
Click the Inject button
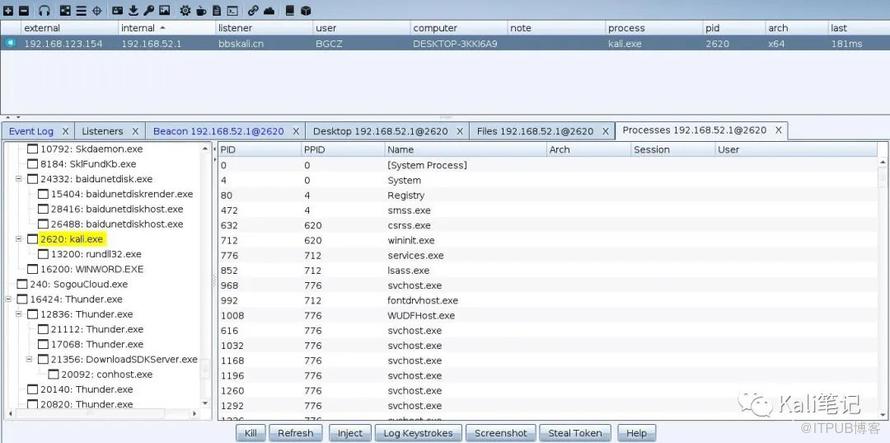pyautogui.click(x=350, y=433)
